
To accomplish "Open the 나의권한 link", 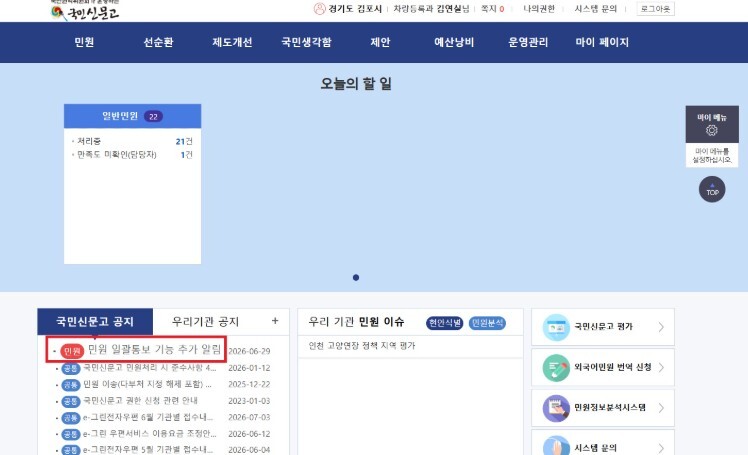I will tap(539, 9).
